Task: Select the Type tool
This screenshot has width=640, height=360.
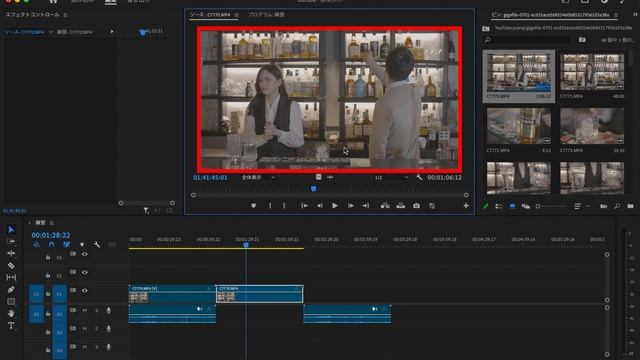Action: coord(11,326)
